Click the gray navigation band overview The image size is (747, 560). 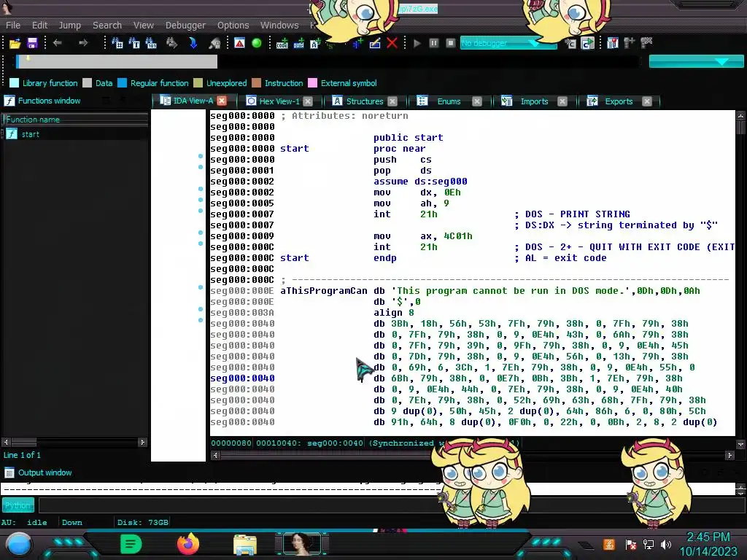click(x=117, y=61)
